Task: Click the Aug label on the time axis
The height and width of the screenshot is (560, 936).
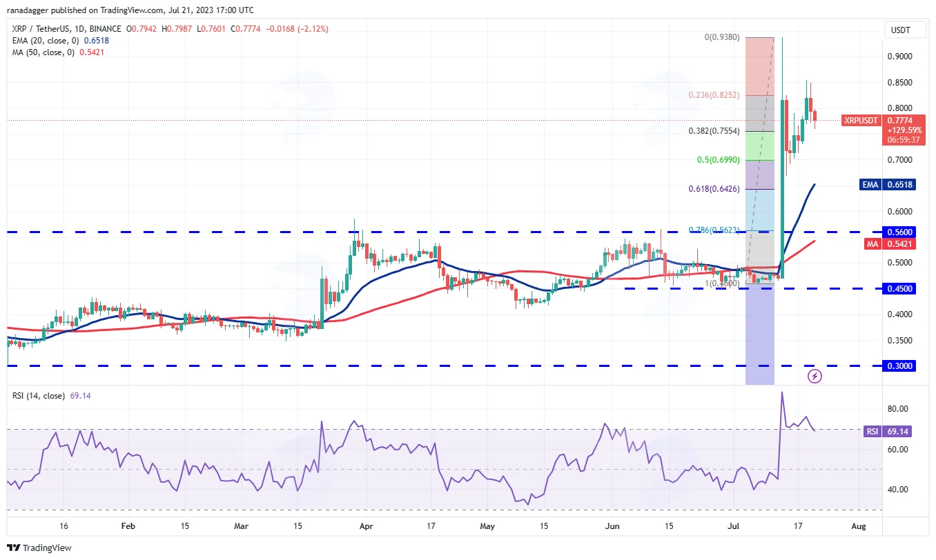Action: click(x=858, y=526)
